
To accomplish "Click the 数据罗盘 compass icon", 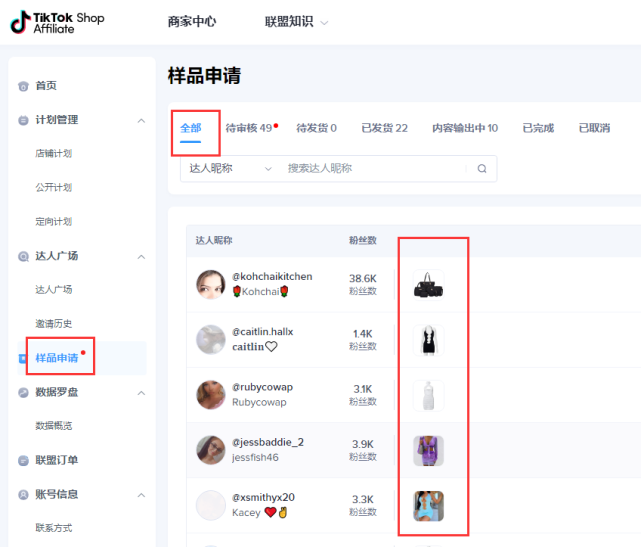I will [23, 392].
